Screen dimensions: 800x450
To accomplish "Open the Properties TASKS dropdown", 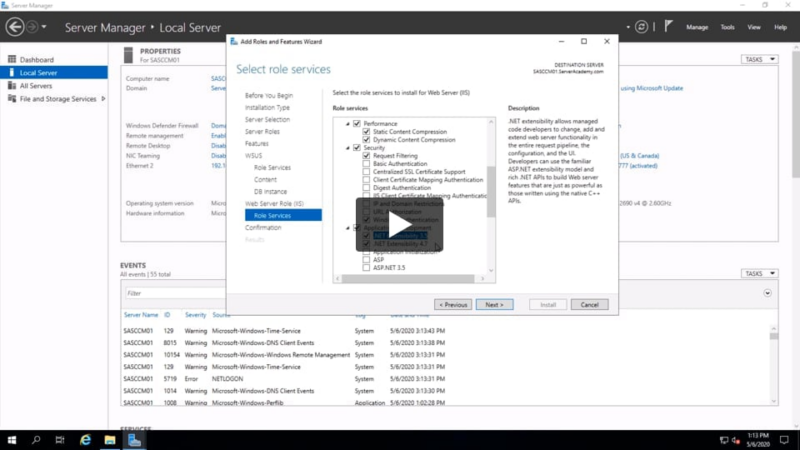I will pyautogui.click(x=759, y=60).
